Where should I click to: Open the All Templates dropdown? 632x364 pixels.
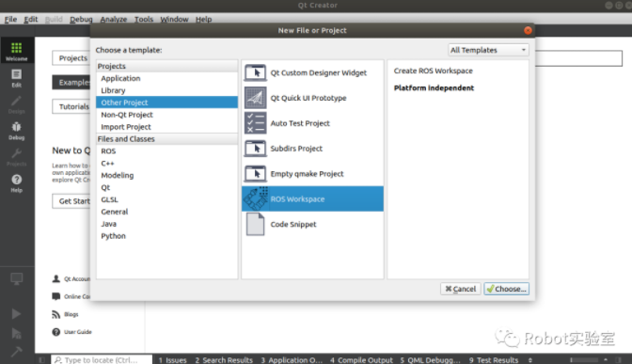tap(488, 50)
